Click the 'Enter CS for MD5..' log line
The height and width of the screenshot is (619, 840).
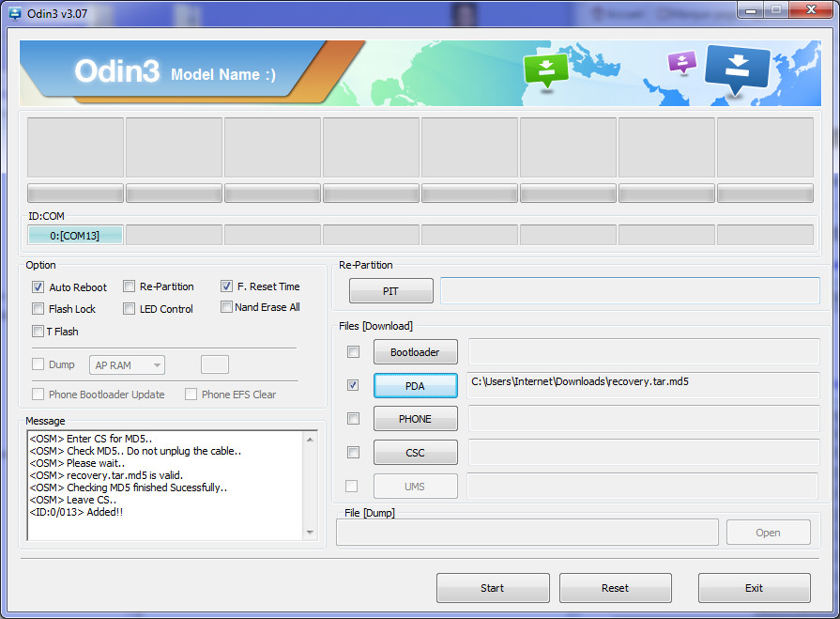coord(90,439)
